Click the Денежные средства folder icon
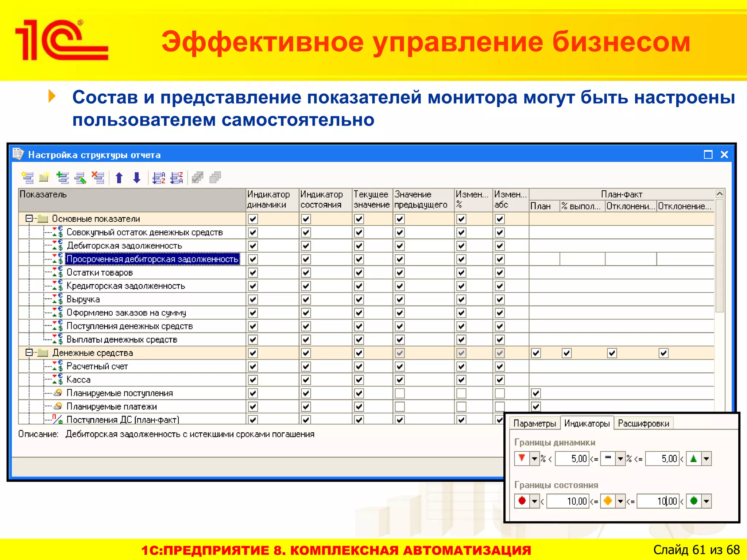The image size is (747, 560). click(43, 353)
